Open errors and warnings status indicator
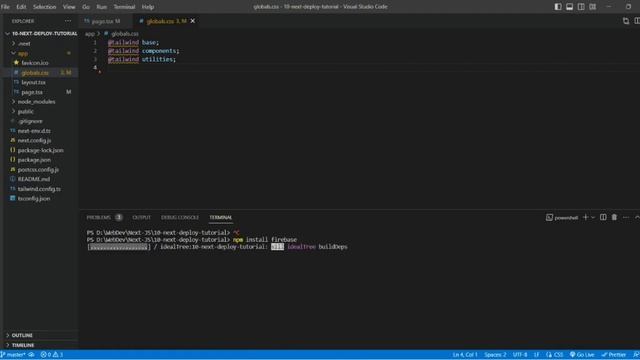Screen dimensions: 640x360 tap(52, 355)
